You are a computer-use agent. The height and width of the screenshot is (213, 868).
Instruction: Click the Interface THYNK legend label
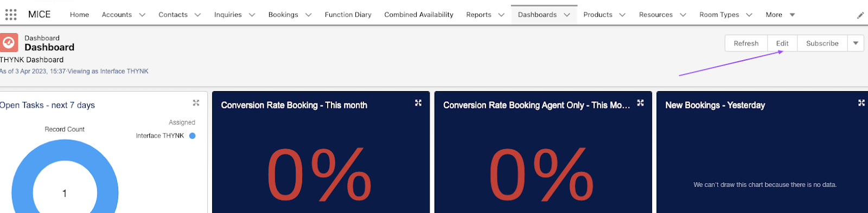[x=159, y=136]
